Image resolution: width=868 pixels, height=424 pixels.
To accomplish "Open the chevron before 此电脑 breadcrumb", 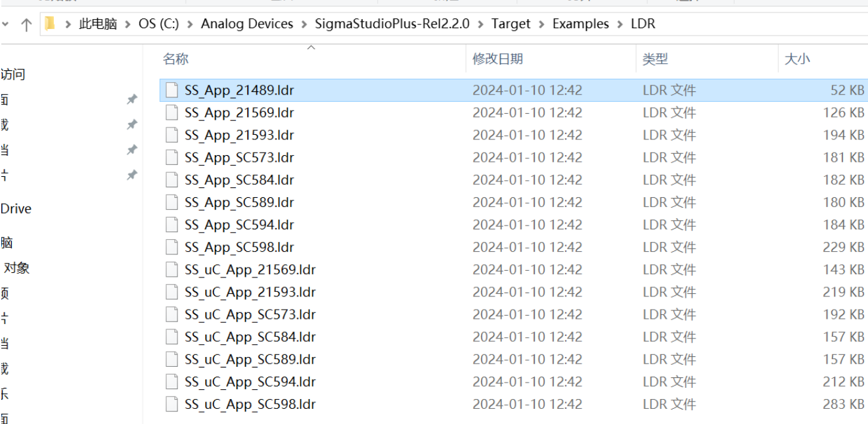I will pos(68,24).
